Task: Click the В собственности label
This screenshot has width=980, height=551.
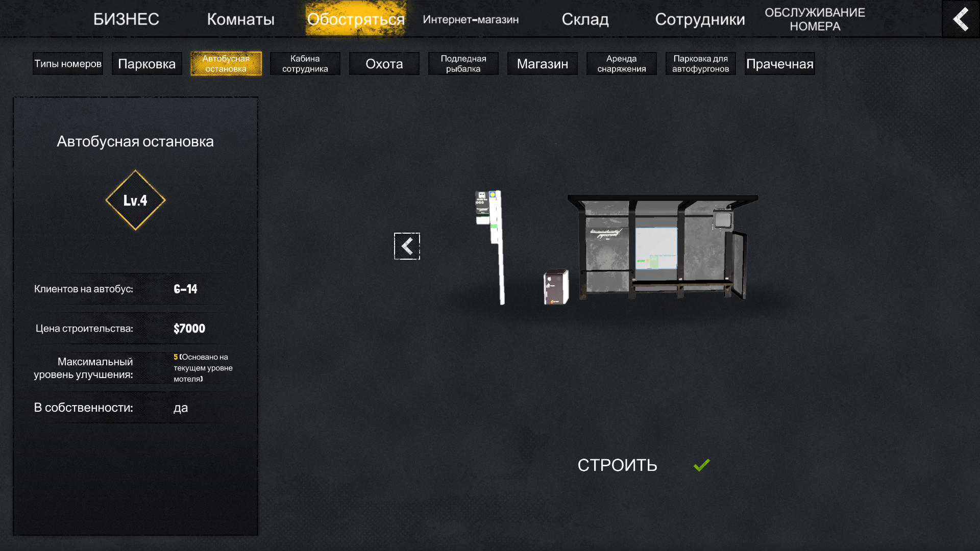Action: (x=83, y=408)
